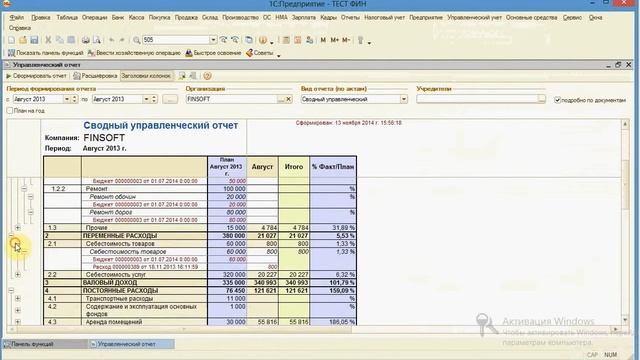The height and width of the screenshot is (360, 640).
Task: Switch to Управленческий отчет bottom tab
Action: [x=131, y=344]
